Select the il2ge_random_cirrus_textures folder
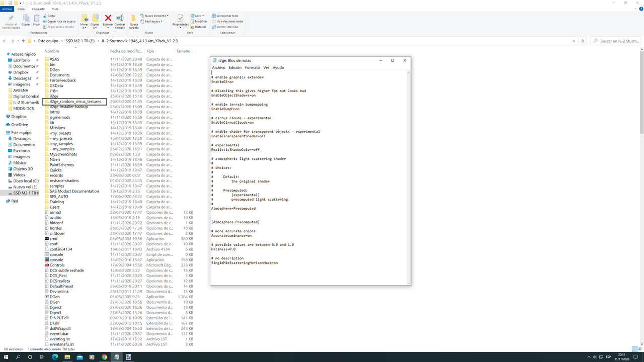Viewport: 644px width, 362px height. click(75, 102)
